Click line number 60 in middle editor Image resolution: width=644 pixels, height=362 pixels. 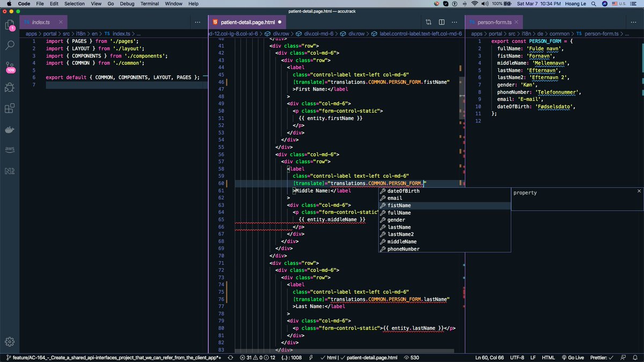(221, 183)
